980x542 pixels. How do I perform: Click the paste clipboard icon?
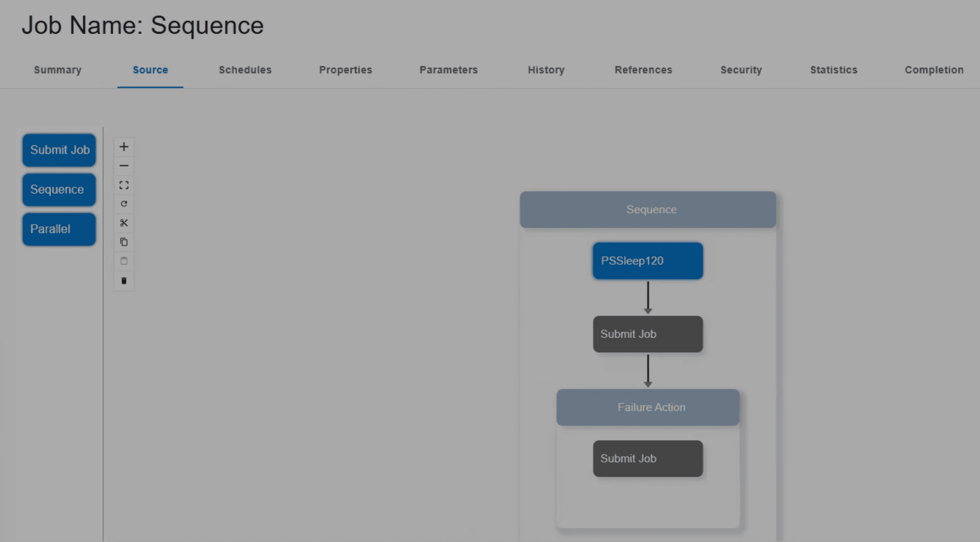[124, 261]
